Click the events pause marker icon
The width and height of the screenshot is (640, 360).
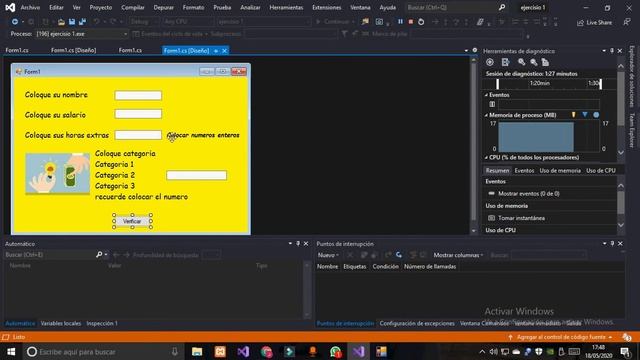(x=492, y=104)
